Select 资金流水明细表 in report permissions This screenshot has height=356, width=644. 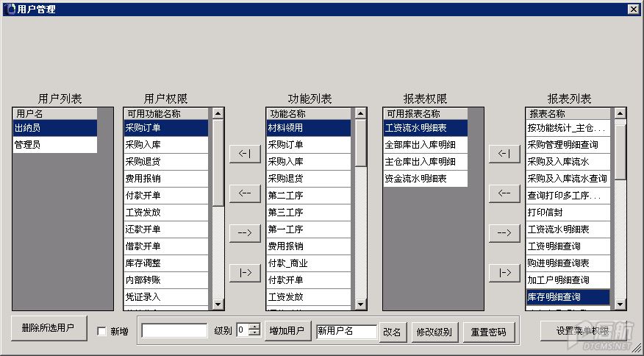pyautogui.click(x=426, y=179)
